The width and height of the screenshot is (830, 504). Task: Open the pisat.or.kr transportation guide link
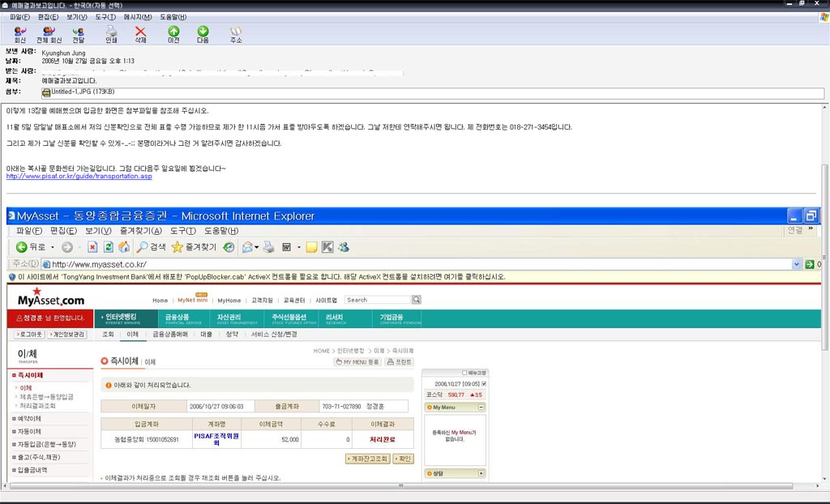pos(79,177)
